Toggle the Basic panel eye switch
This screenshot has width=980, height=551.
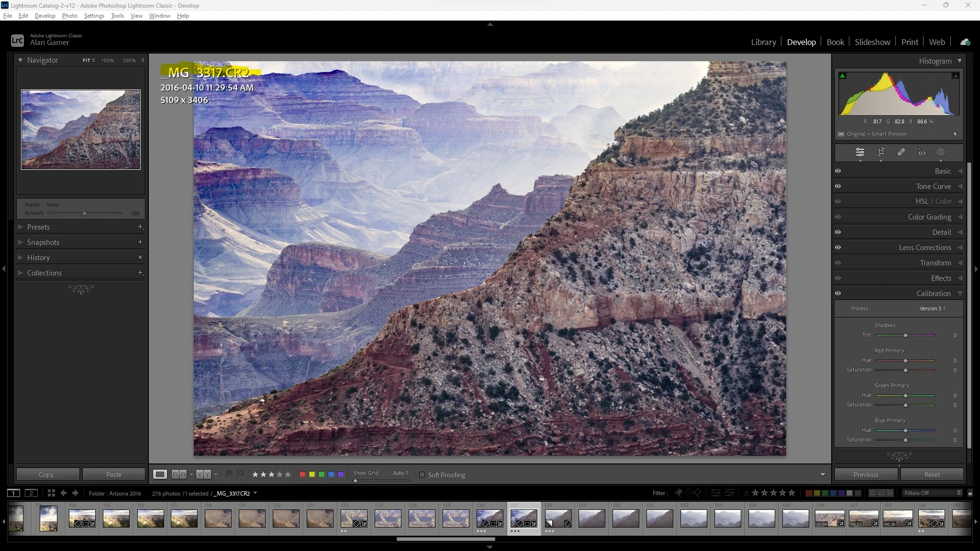click(x=838, y=171)
